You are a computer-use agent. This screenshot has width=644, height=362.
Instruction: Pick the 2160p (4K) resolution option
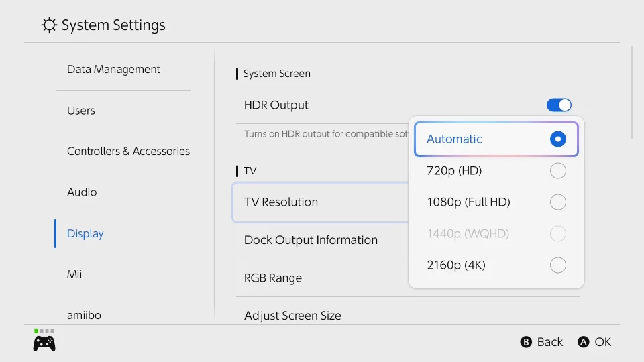pyautogui.click(x=557, y=265)
